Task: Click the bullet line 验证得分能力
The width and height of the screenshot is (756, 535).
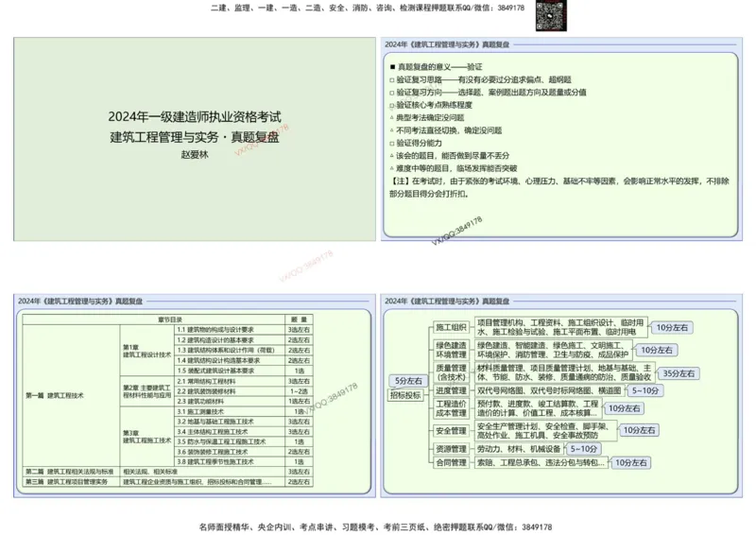Action: pyautogui.click(x=416, y=143)
